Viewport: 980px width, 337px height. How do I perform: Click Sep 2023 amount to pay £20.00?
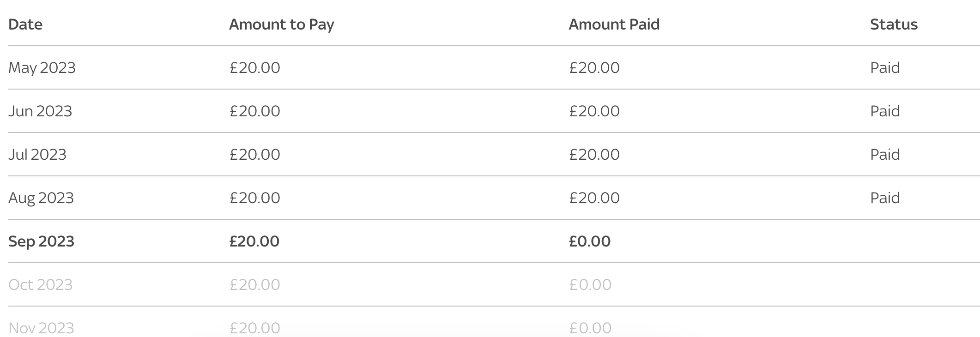(x=254, y=241)
